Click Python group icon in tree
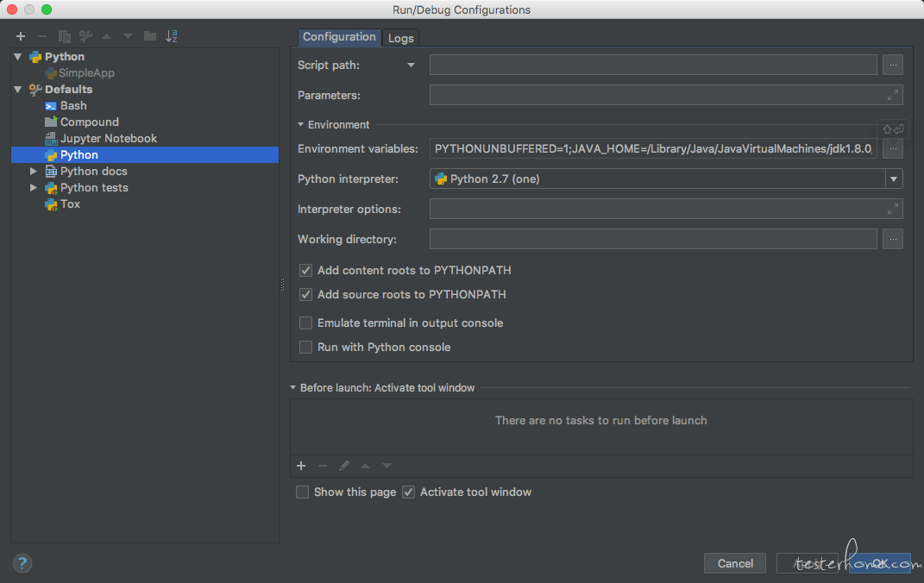This screenshot has height=583, width=924. click(x=35, y=57)
